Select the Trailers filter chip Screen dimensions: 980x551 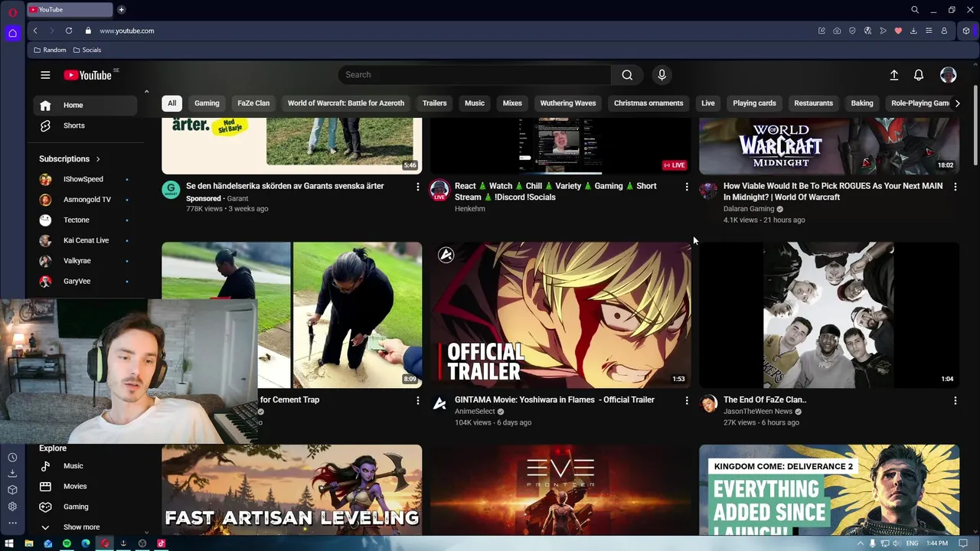[x=434, y=103]
